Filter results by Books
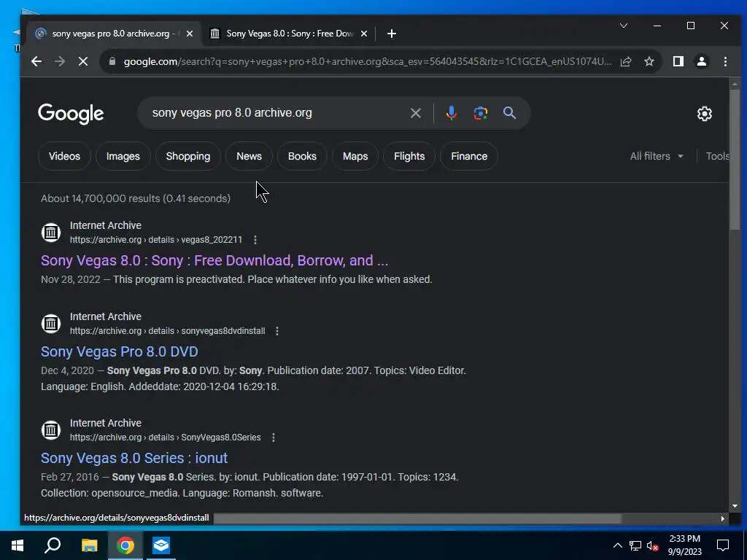 click(302, 156)
